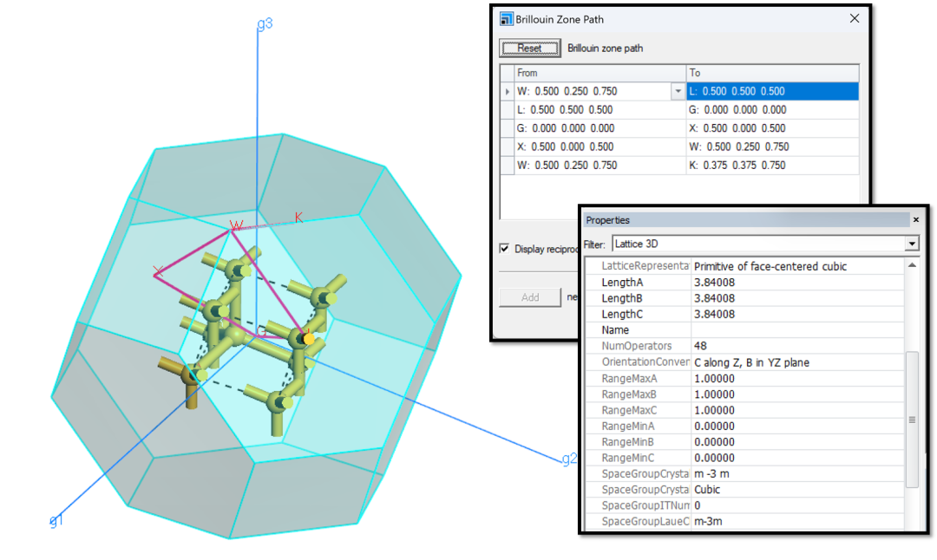Select To cell W: 0.500 0.250 0.750 in fourth row
The image size is (937, 560).
(x=772, y=147)
